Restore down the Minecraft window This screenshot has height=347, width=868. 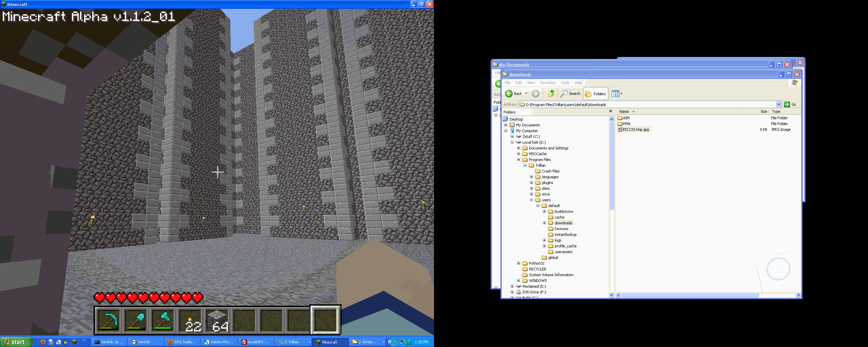[x=421, y=4]
